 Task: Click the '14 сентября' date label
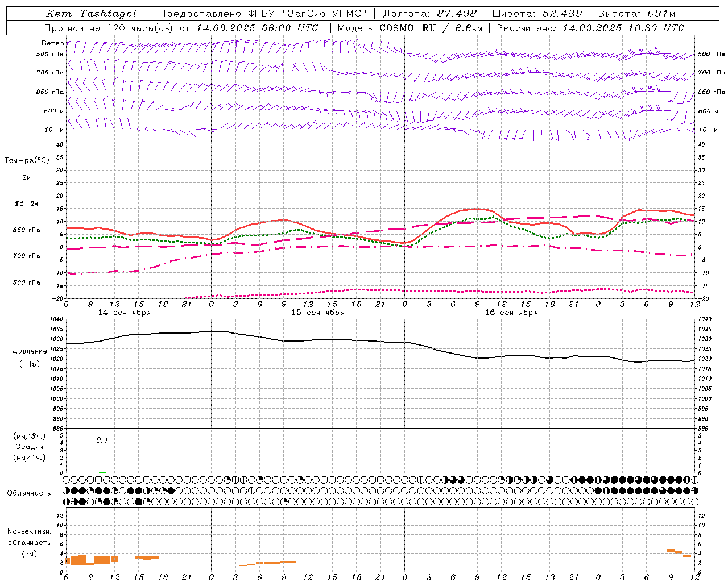(125, 313)
